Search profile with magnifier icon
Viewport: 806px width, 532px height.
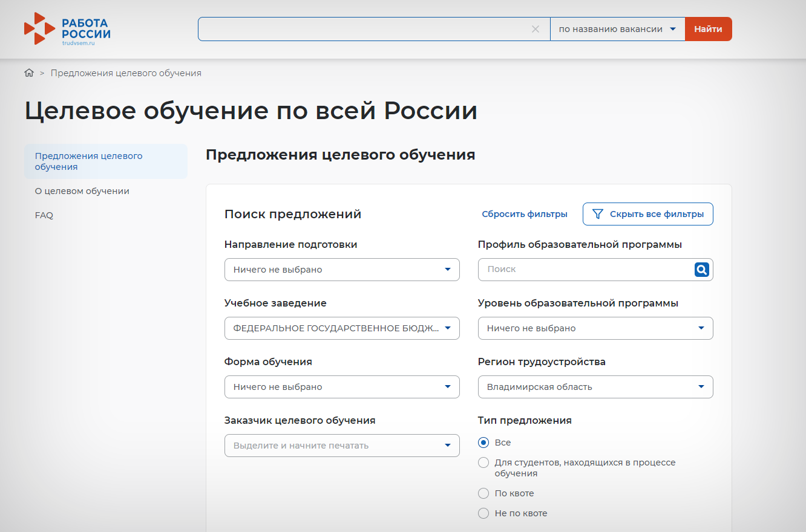pos(701,270)
